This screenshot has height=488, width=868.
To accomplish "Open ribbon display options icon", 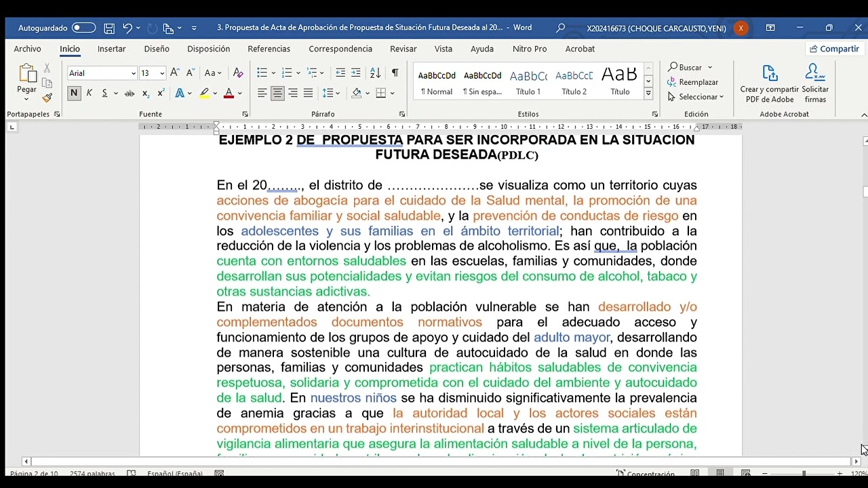I will click(x=770, y=28).
